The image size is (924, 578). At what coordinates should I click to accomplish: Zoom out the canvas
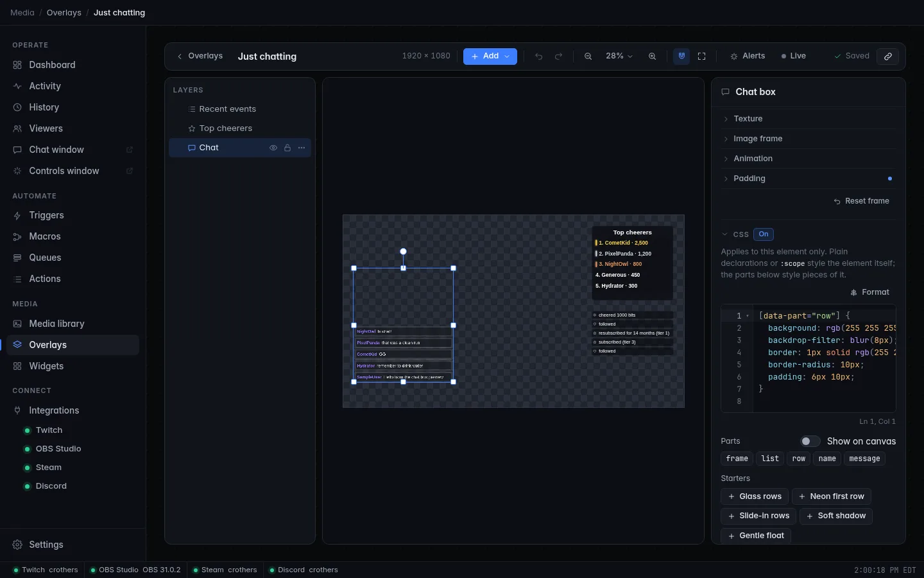588,57
